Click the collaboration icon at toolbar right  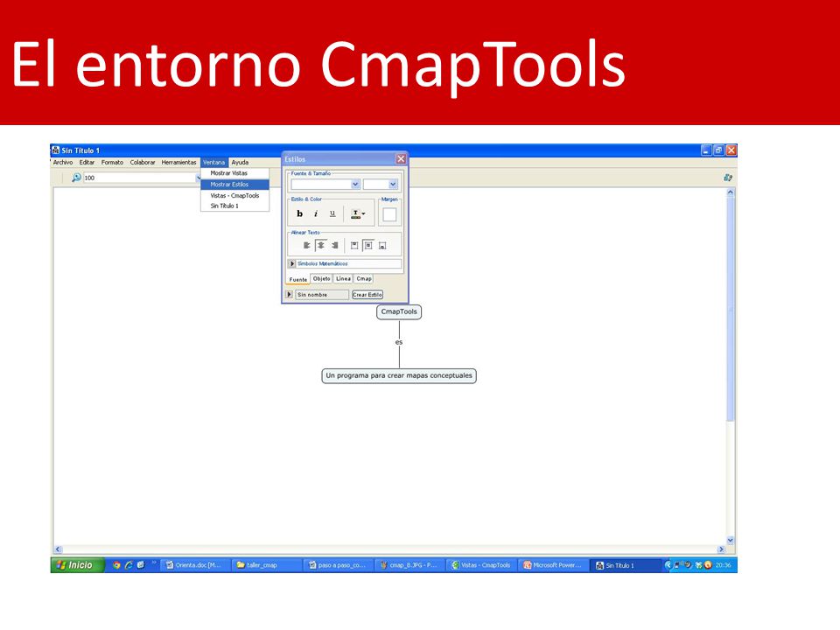pos(727,178)
